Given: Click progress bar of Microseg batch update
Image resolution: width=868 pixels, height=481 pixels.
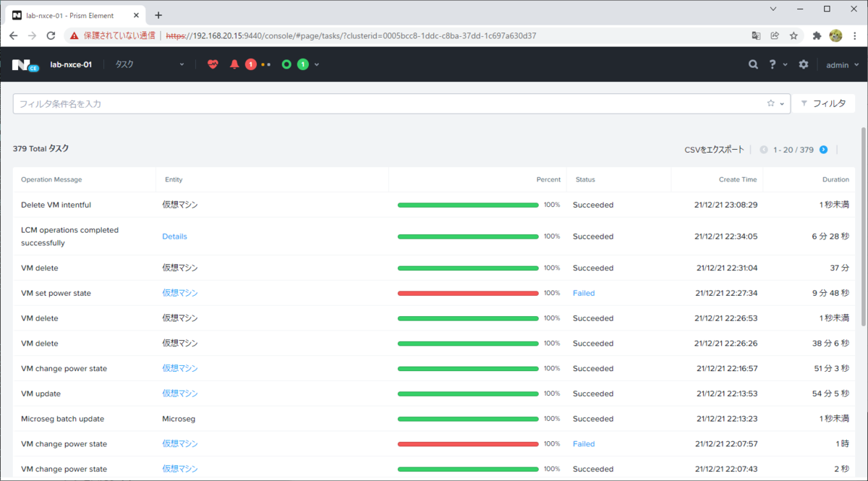Looking at the screenshot, I should click(468, 419).
